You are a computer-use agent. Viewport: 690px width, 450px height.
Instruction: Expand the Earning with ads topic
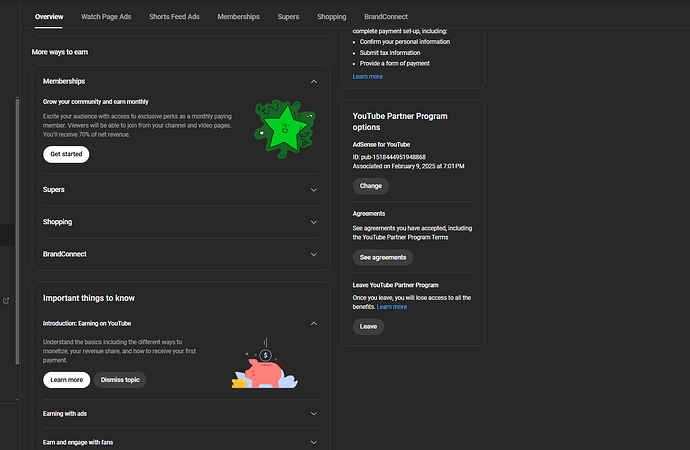[181, 413]
